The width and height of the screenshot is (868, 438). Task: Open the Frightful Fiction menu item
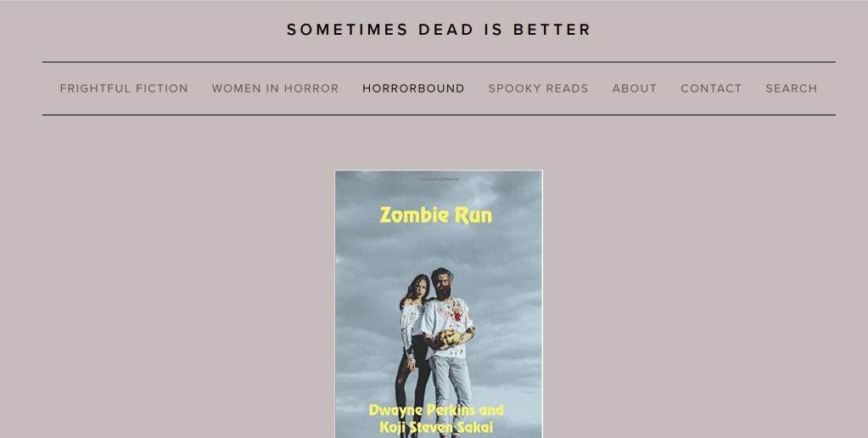[x=124, y=88]
